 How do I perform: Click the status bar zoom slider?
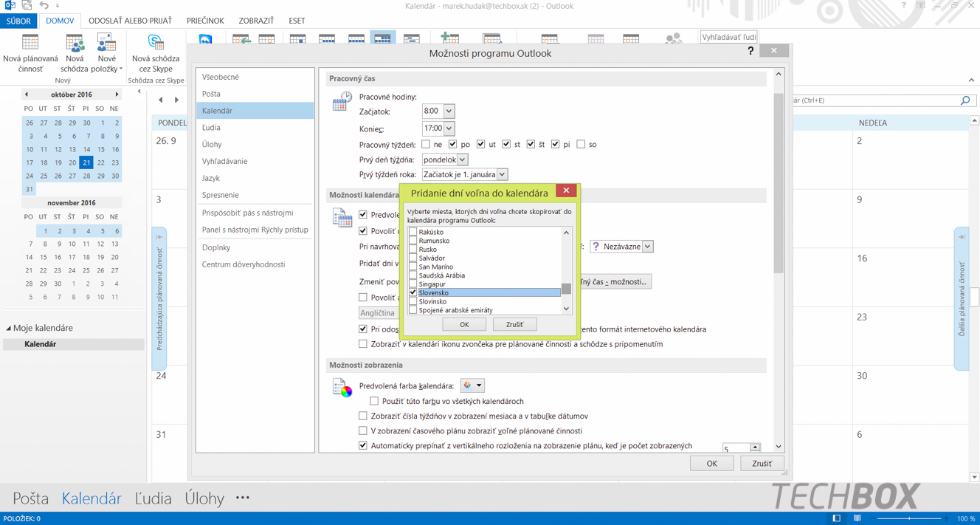(x=909, y=518)
